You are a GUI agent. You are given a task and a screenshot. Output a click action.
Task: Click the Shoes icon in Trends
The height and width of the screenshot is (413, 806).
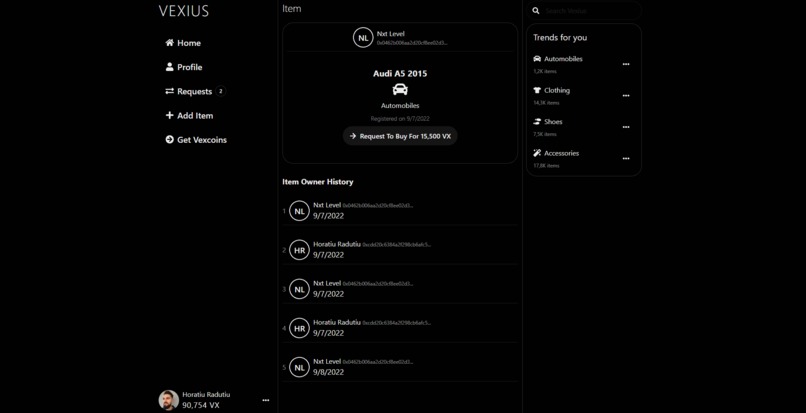(537, 121)
